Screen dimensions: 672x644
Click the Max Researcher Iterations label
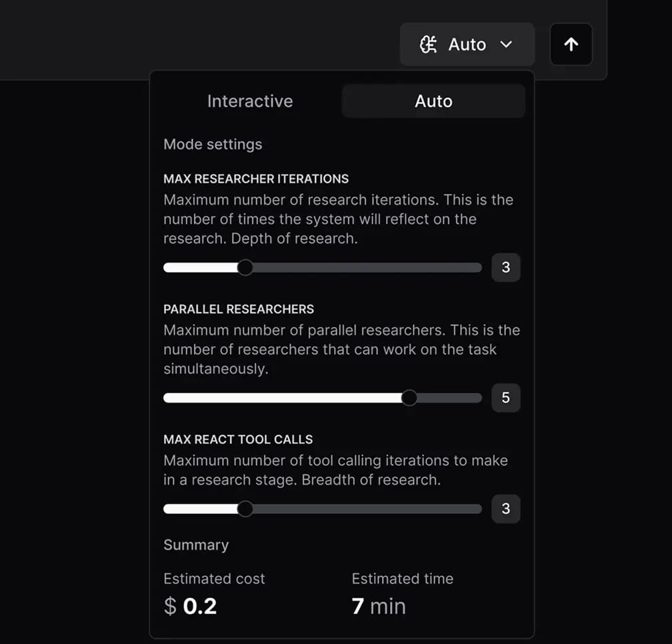point(256,179)
